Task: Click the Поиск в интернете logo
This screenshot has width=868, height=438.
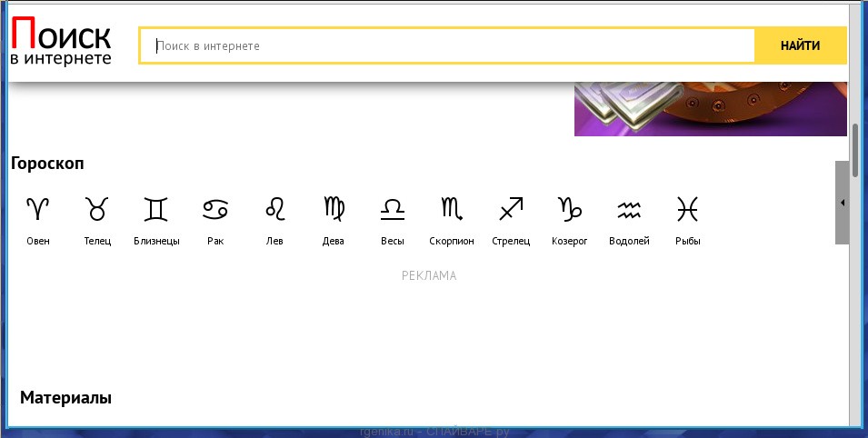Action: 62,43
